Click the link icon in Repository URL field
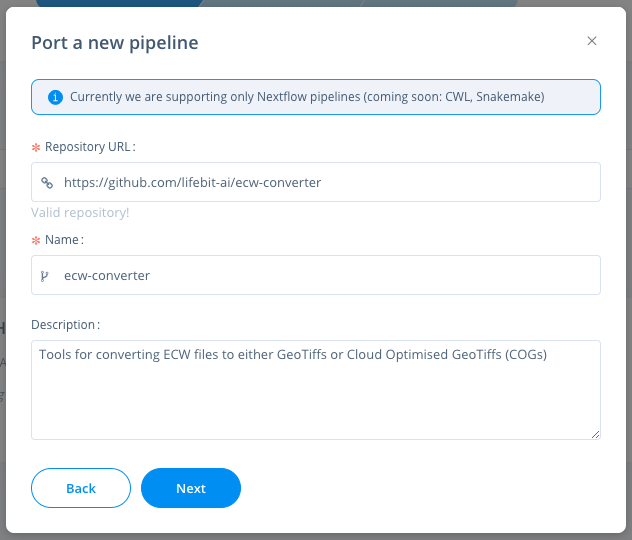 pyautogui.click(x=47, y=183)
